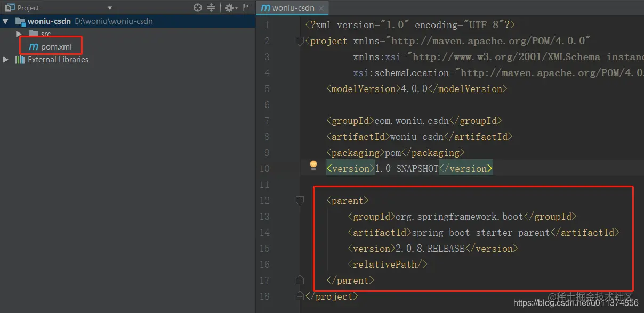Click the xsi:schemaLocation attribute line
The width and height of the screenshot is (644, 313).
click(x=498, y=73)
